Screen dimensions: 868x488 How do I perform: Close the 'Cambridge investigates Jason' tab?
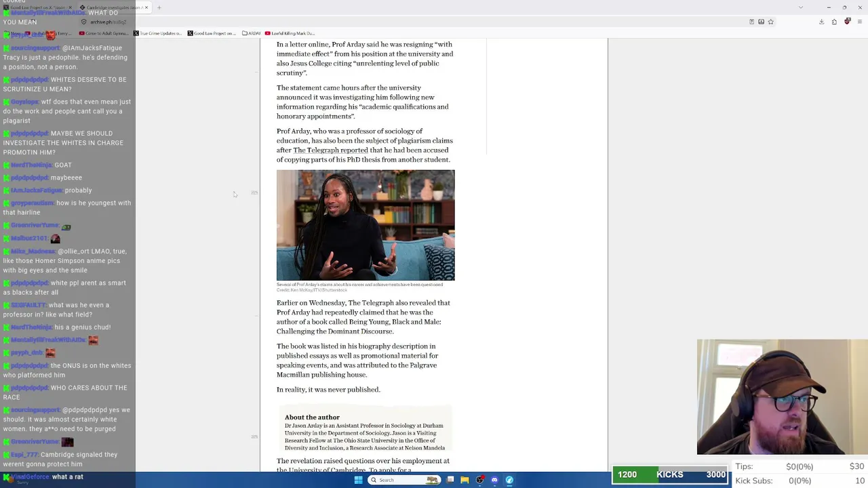pos(145,7)
